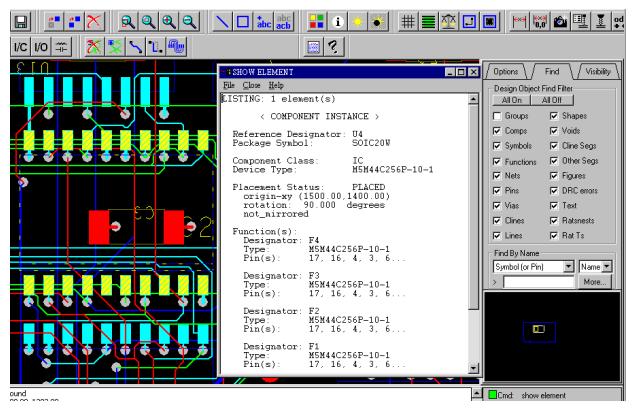This screenshot has width=638, height=412.
Task: Toggle the Cline Segs checkbox
Action: (554, 146)
